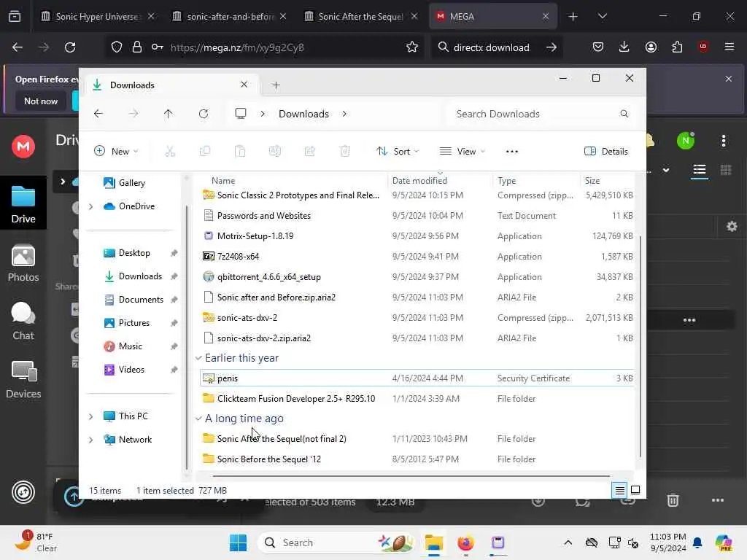
Task: Switch MEGA to list view
Action: 700,170
